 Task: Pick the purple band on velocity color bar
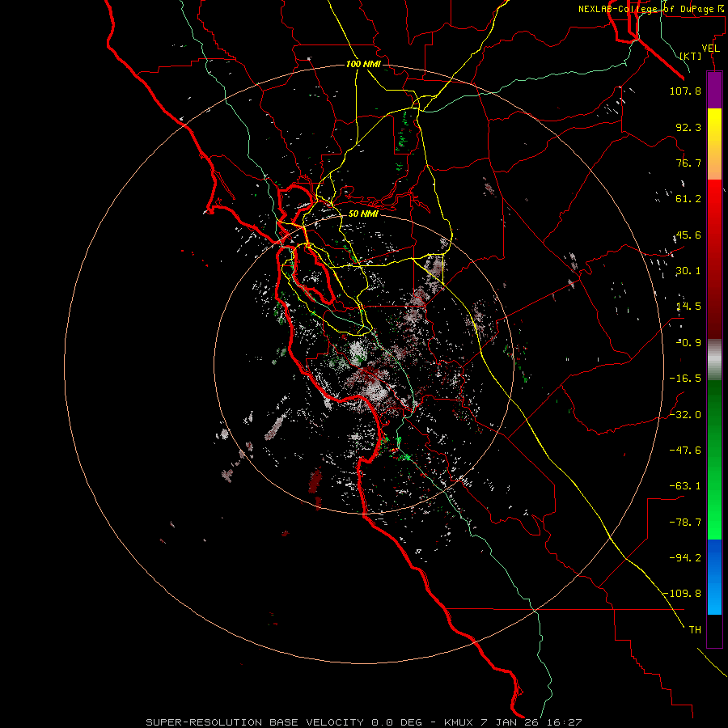coord(714,90)
